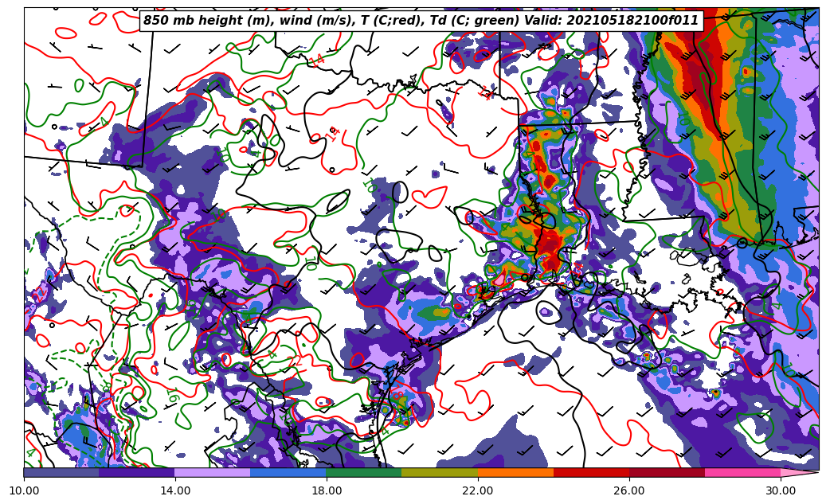
Task: Click the 18.00 colorbar tick label
Action: pos(327,490)
